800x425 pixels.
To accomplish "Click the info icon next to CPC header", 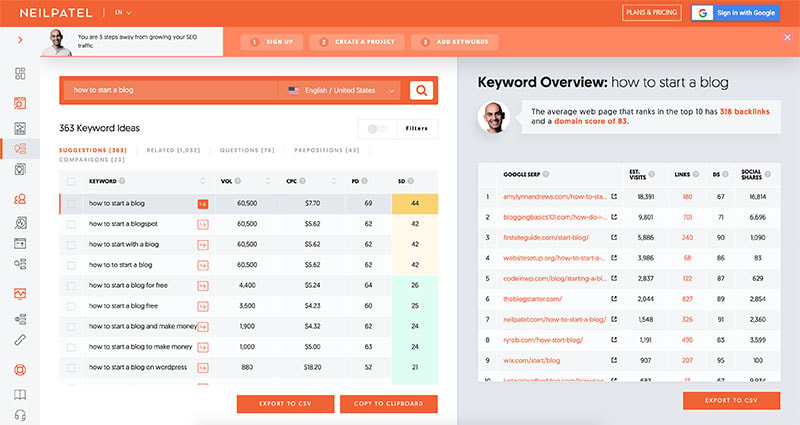I will click(303, 181).
